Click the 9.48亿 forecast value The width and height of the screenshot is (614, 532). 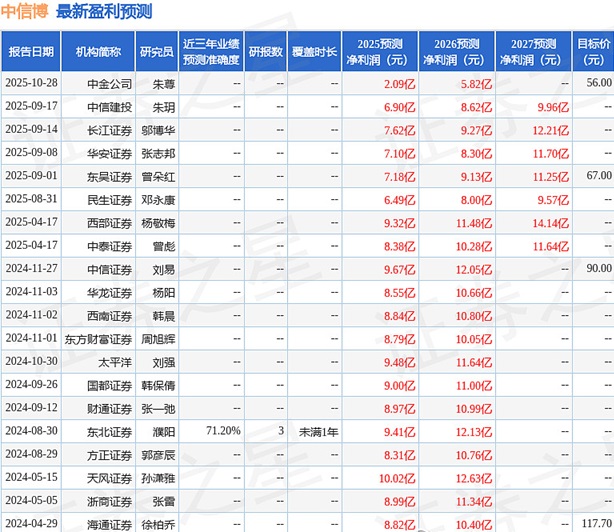point(399,362)
